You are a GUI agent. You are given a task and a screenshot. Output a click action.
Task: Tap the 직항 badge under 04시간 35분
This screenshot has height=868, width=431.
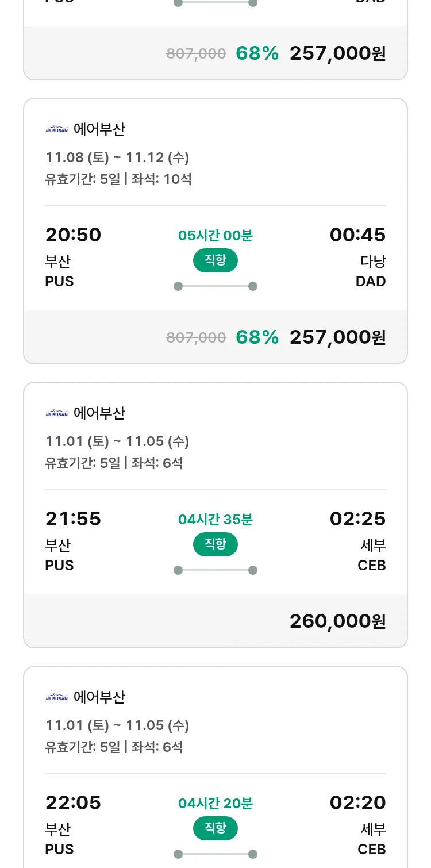215,544
